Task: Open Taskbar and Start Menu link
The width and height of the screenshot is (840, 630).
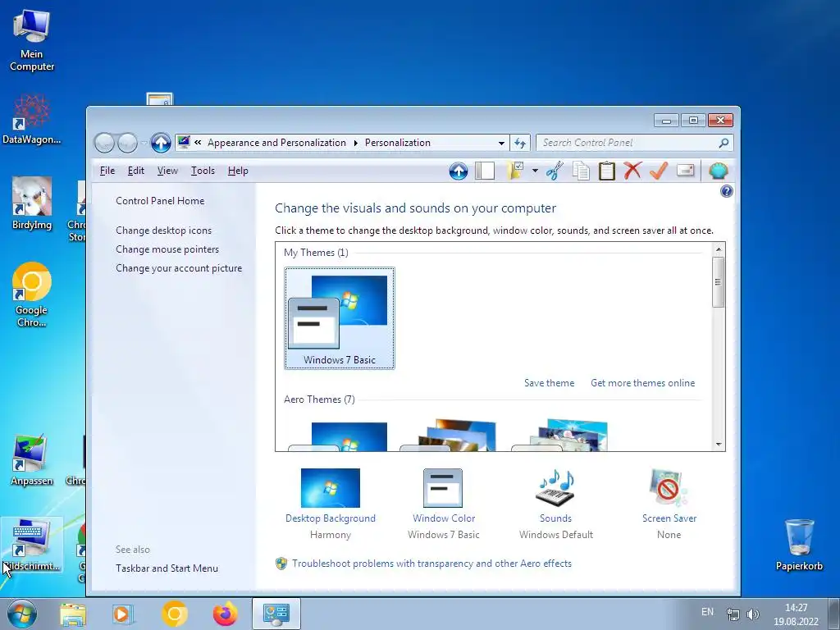Action: click(x=167, y=568)
